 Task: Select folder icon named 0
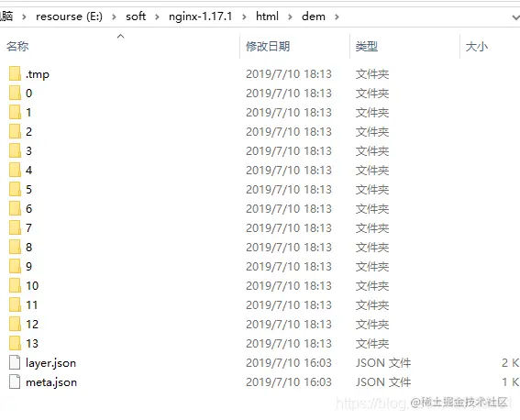pyautogui.click(x=15, y=93)
